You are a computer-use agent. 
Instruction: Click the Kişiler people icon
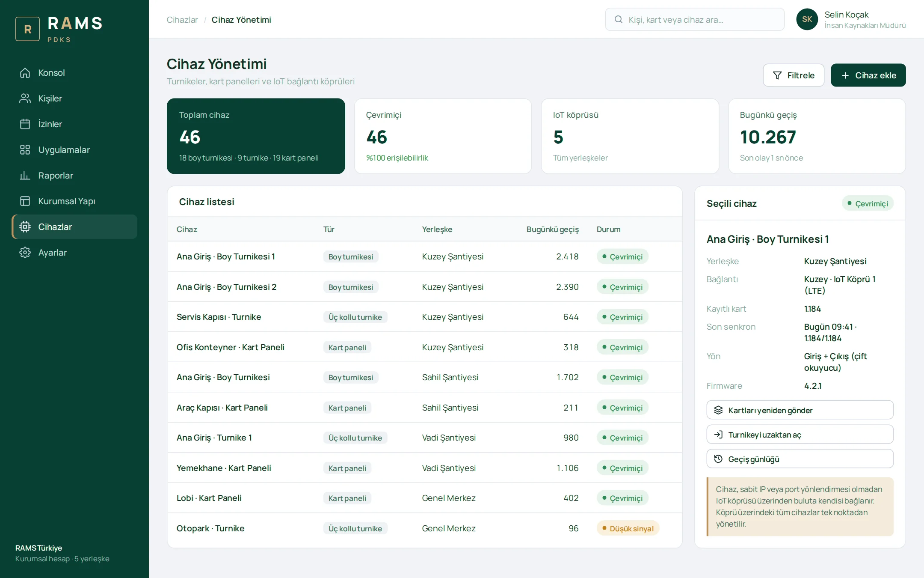[x=25, y=98]
